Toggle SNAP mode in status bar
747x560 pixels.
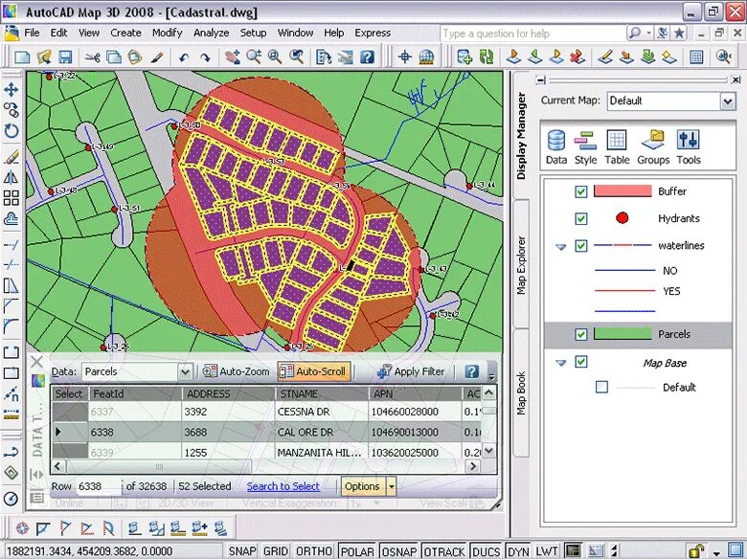tap(242, 551)
